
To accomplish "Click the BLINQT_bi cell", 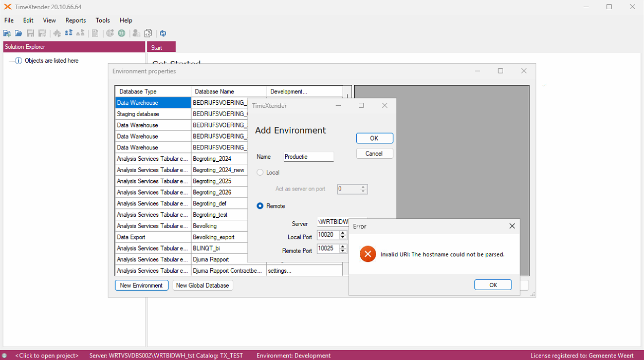I will [x=219, y=249].
